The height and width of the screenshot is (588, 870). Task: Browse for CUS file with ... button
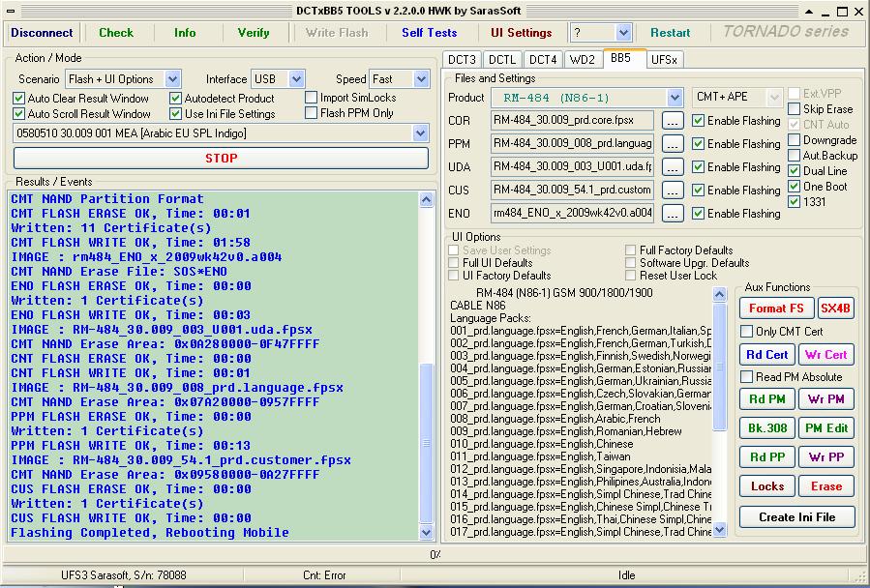673,191
